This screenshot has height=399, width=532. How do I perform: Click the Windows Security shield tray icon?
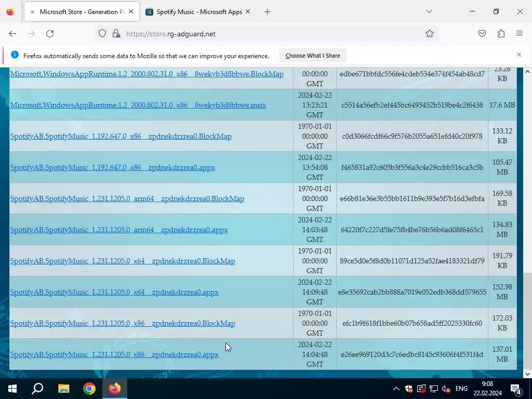pyautogui.click(x=409, y=389)
